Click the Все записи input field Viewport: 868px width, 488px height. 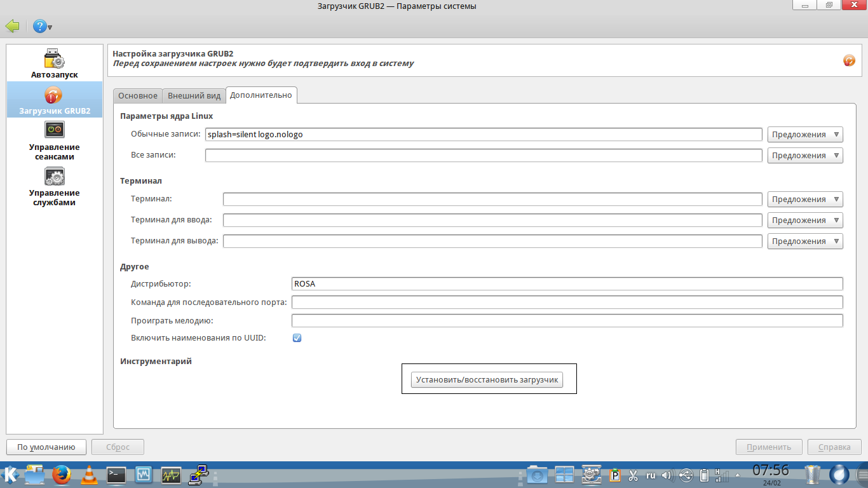(484, 156)
